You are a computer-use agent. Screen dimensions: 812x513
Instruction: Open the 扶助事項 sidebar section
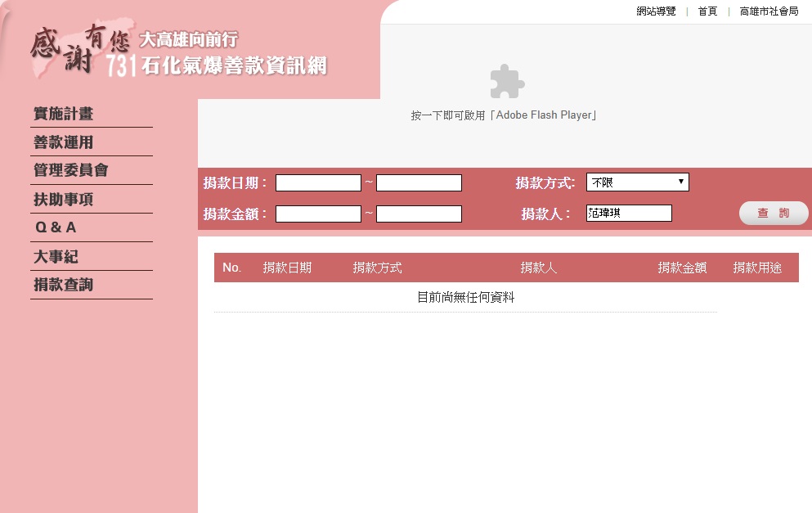point(64,200)
